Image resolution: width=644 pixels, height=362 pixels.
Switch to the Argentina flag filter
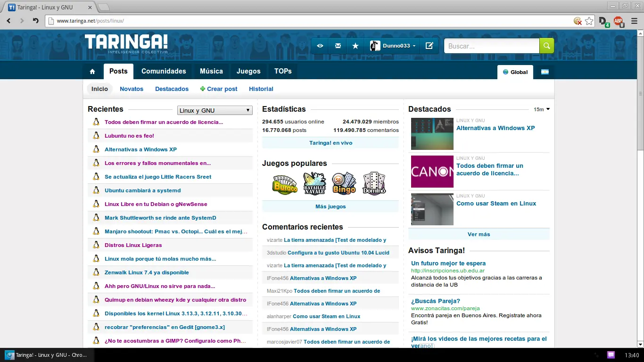pyautogui.click(x=545, y=72)
